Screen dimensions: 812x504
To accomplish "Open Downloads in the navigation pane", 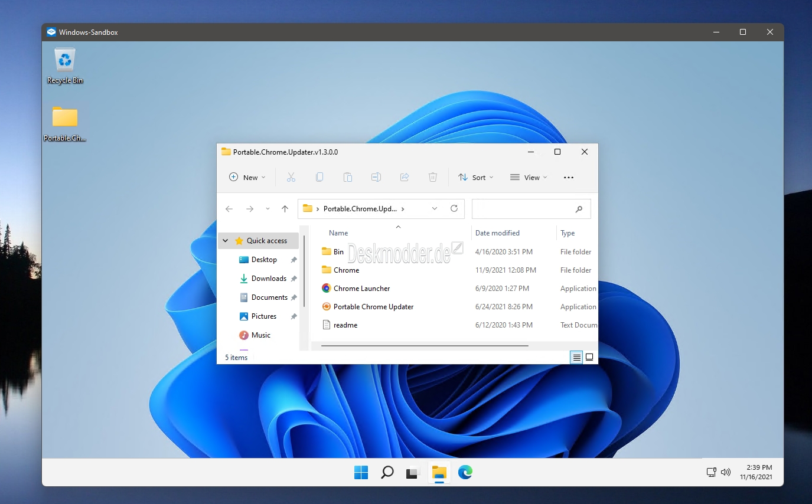I will [x=269, y=279].
